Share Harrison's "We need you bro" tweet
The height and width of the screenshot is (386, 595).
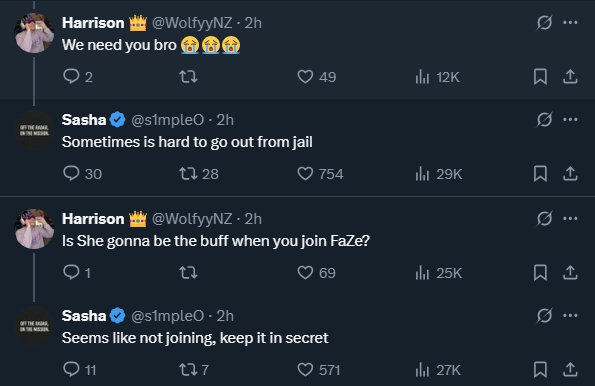click(570, 77)
